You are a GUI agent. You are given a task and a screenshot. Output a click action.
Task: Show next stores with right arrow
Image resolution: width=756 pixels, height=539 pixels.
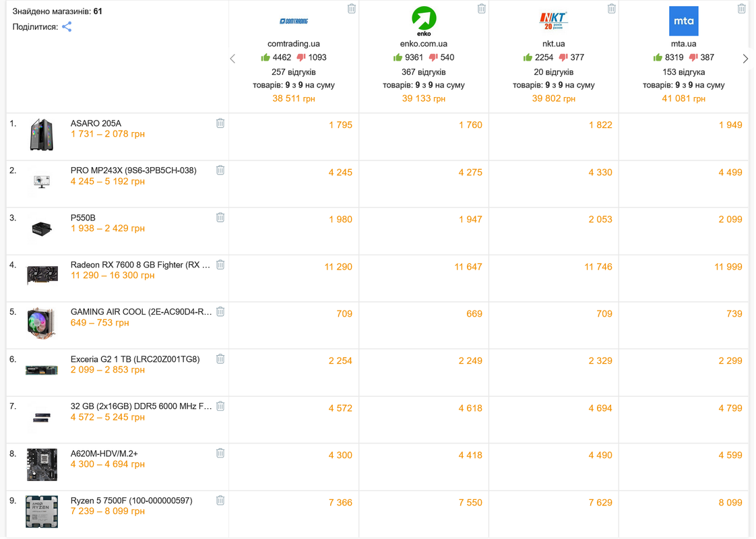click(x=745, y=59)
